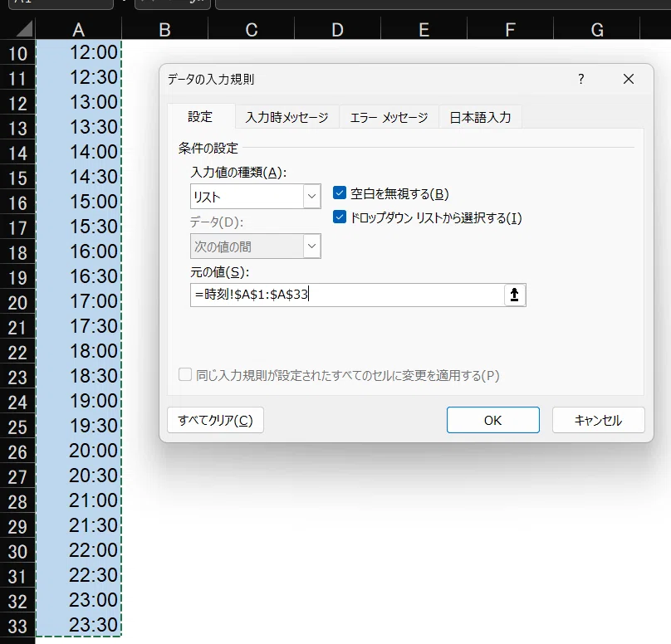The image size is (671, 644).
Task: Select cell containing 21:00
Action: click(79, 500)
